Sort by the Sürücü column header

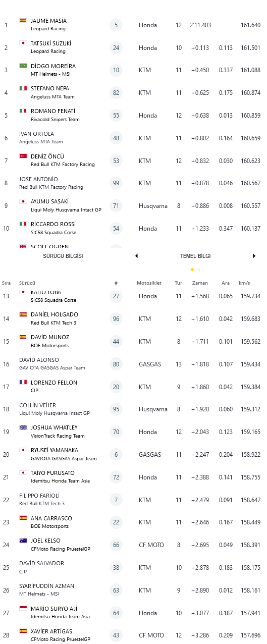pos(27,283)
